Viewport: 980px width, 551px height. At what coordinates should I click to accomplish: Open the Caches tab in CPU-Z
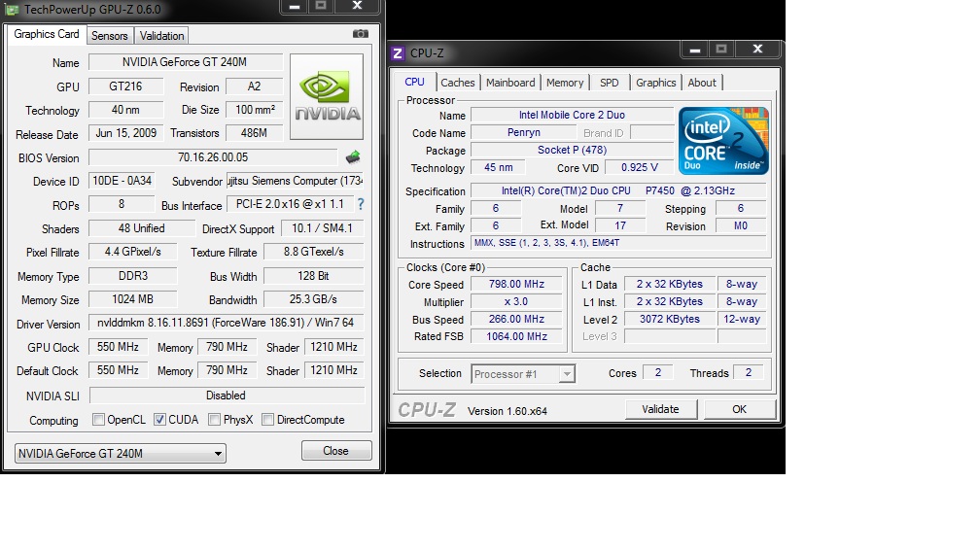(x=458, y=83)
